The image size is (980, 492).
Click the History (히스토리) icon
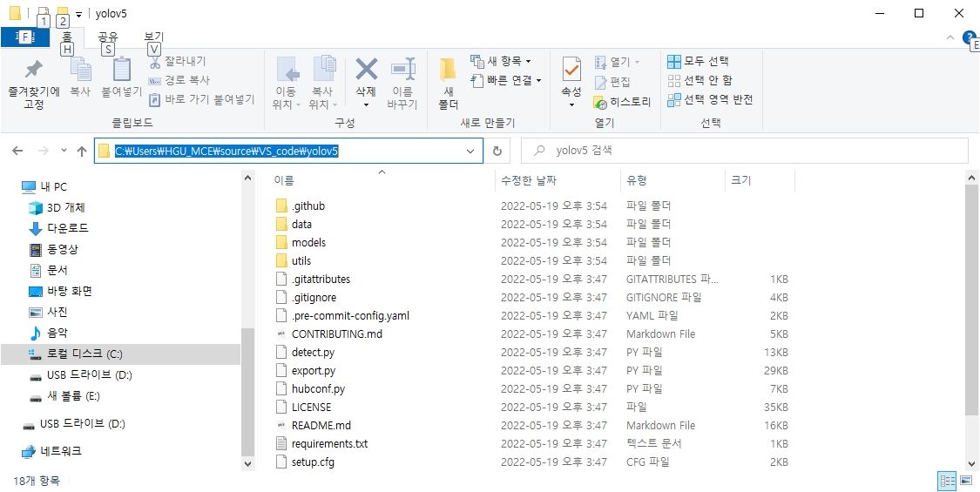tap(601, 101)
